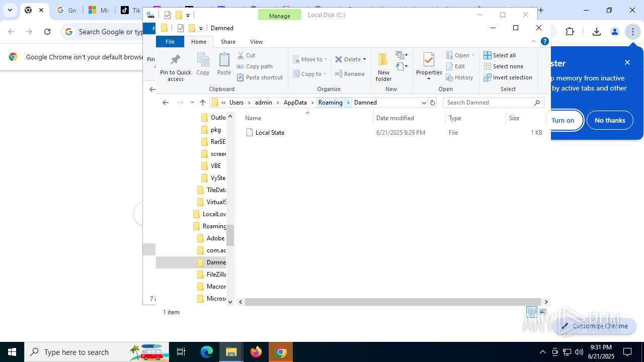Click AppData in address breadcrumb
The image size is (644, 362).
pyautogui.click(x=295, y=103)
